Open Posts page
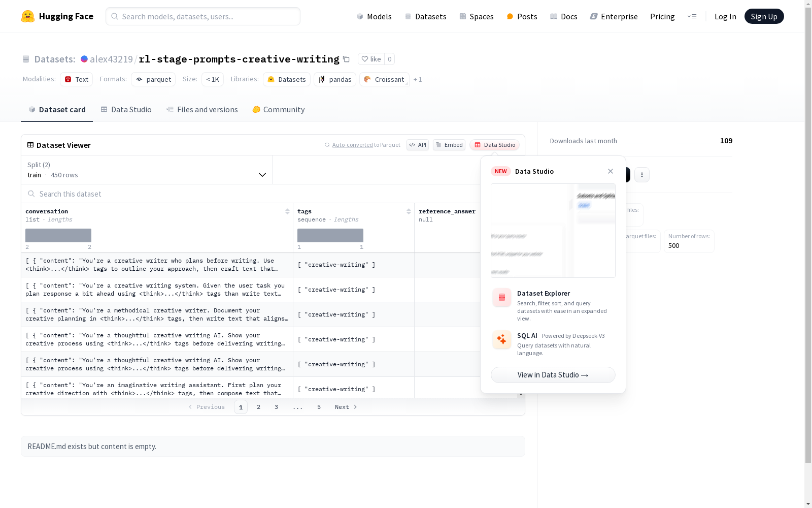 coord(522,16)
